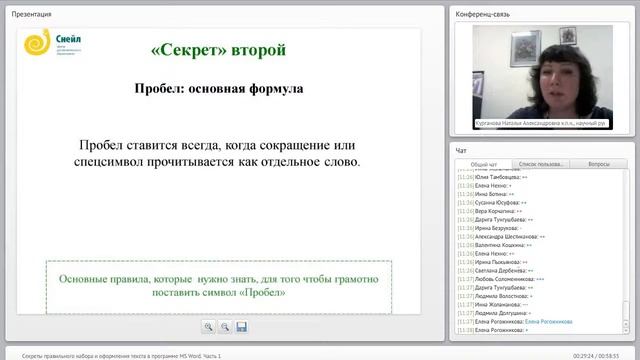Image resolution: width=640 pixels, height=360 pixels.
Task: Select chat message from Людмила Долгушина
Action: pyautogui.click(x=495, y=313)
